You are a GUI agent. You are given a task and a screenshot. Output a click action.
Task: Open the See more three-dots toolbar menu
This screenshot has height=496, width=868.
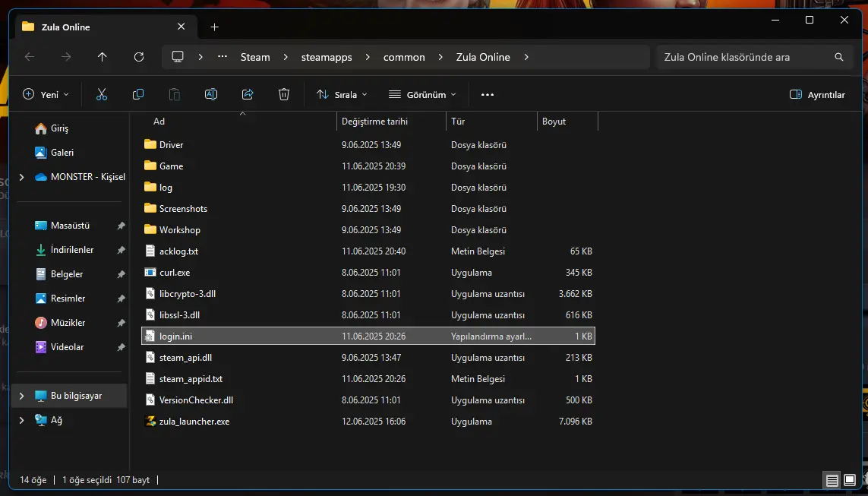487,95
